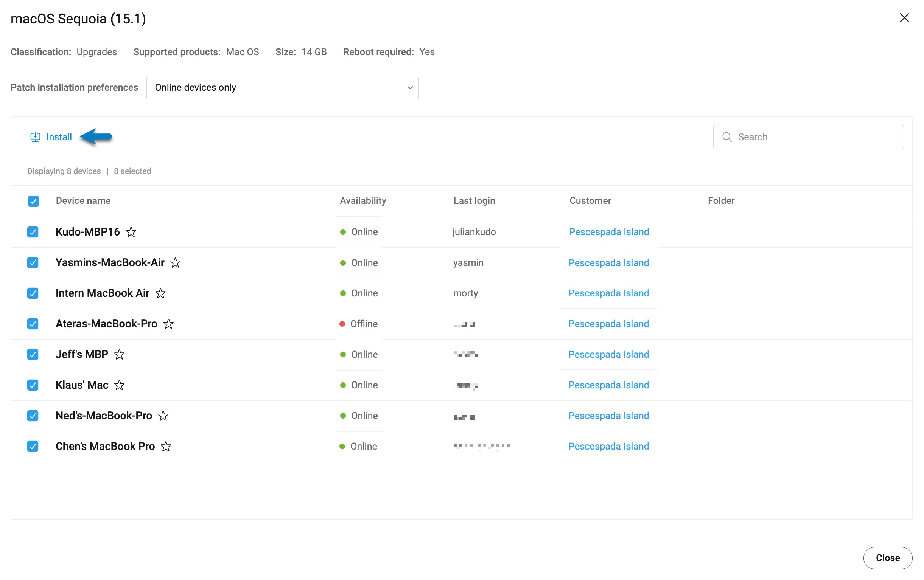924x580 pixels.
Task: Open Pescespada Island link for Jeff's MBP
Action: pos(608,355)
